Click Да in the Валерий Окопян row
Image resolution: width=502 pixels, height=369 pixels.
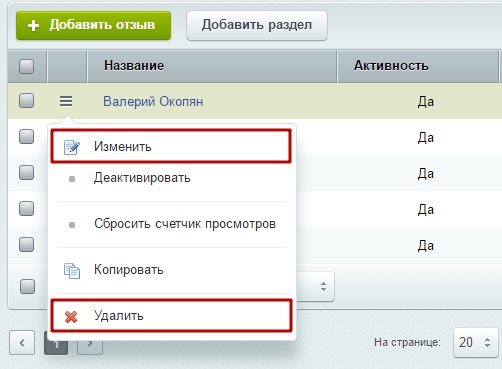[426, 101]
